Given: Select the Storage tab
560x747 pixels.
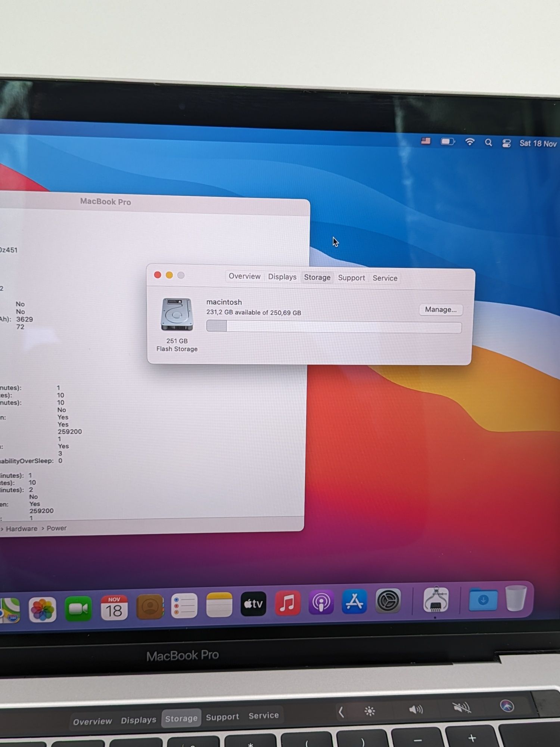Looking at the screenshot, I should (x=317, y=278).
